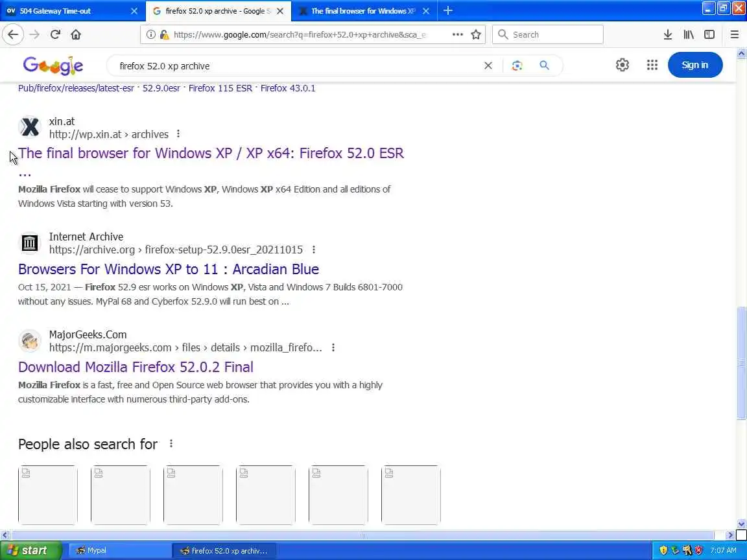747x560 pixels.
Task: Bookmark this page with the star icon
Action: click(475, 34)
